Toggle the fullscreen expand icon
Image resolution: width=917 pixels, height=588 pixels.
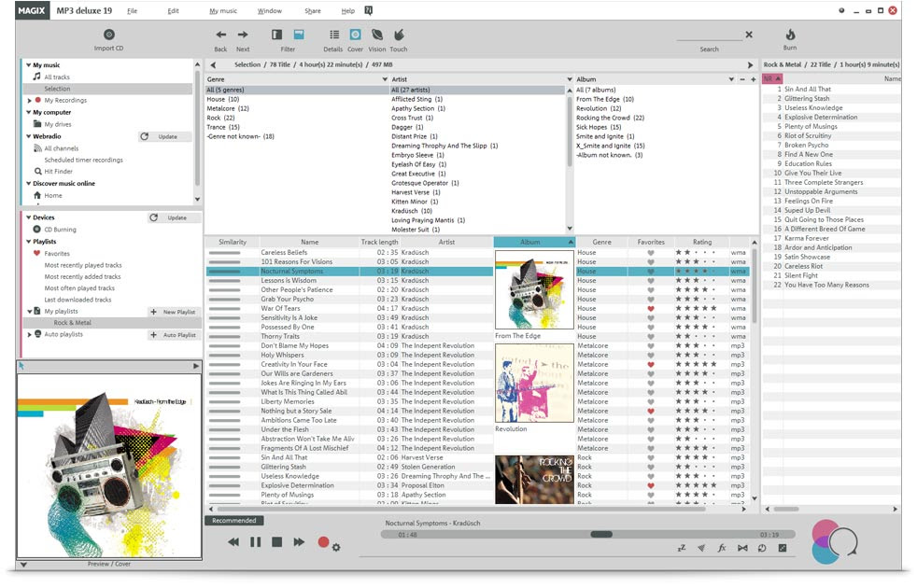pyautogui.click(x=783, y=549)
